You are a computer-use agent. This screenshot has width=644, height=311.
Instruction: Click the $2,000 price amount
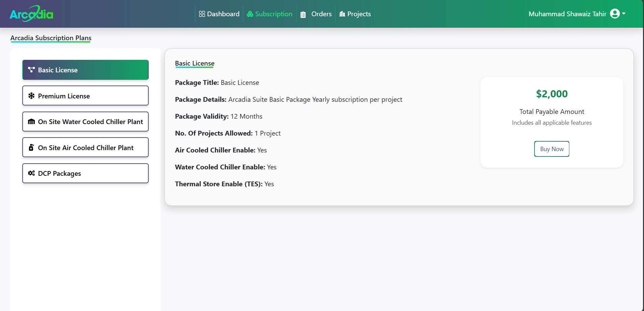click(552, 94)
